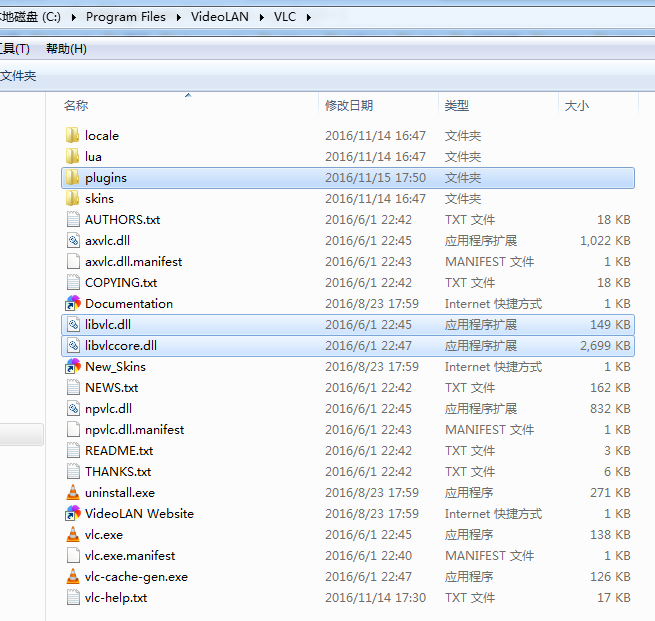This screenshot has width=655, height=621.
Task: Click the vlc.exe cone icon
Action: [73, 535]
